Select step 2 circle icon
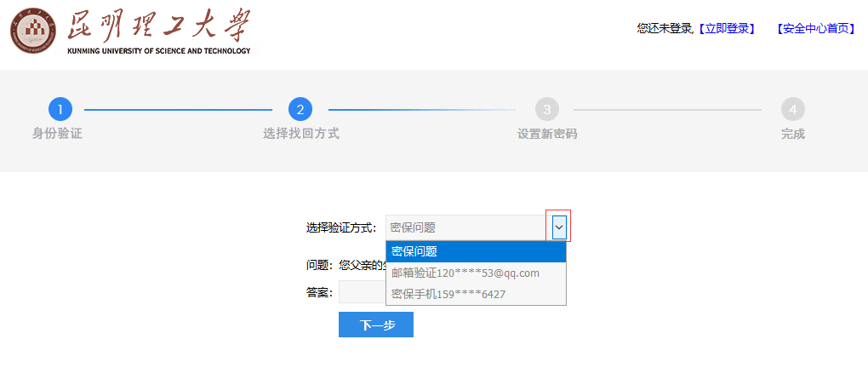Viewport: 868px width, 391px height. (300, 110)
